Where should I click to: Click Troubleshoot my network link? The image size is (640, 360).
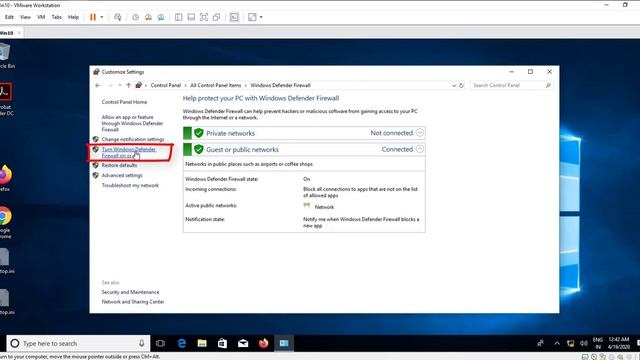[130, 185]
